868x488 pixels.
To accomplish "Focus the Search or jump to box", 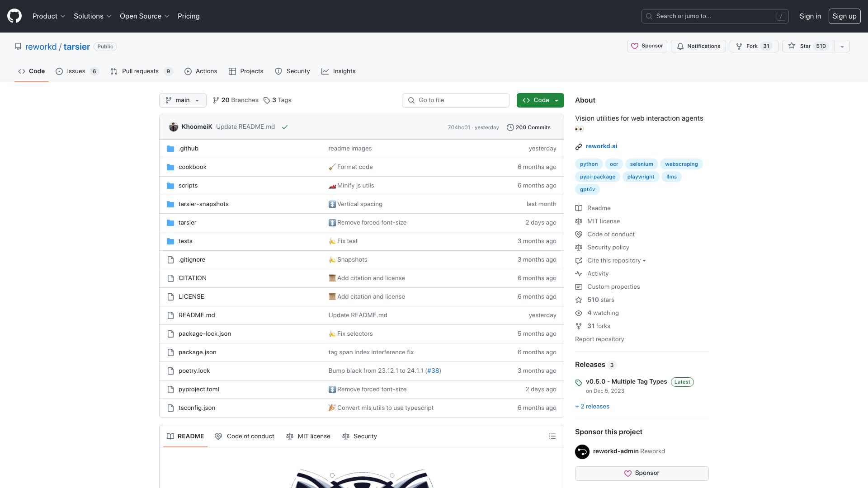I will coord(715,16).
